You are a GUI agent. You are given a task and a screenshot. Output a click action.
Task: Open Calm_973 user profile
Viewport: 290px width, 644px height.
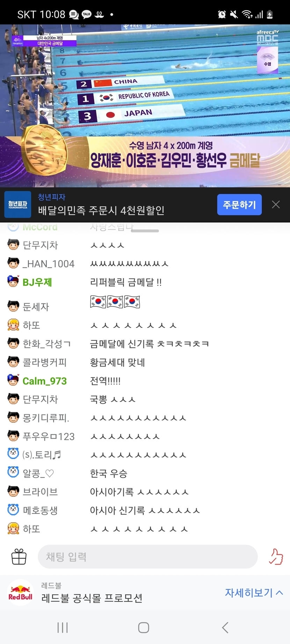tap(44, 381)
